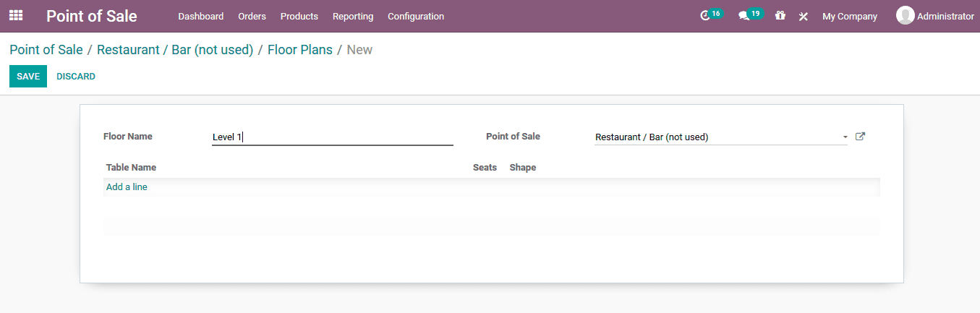Expand the Point of Sale dropdown arrow

[845, 137]
